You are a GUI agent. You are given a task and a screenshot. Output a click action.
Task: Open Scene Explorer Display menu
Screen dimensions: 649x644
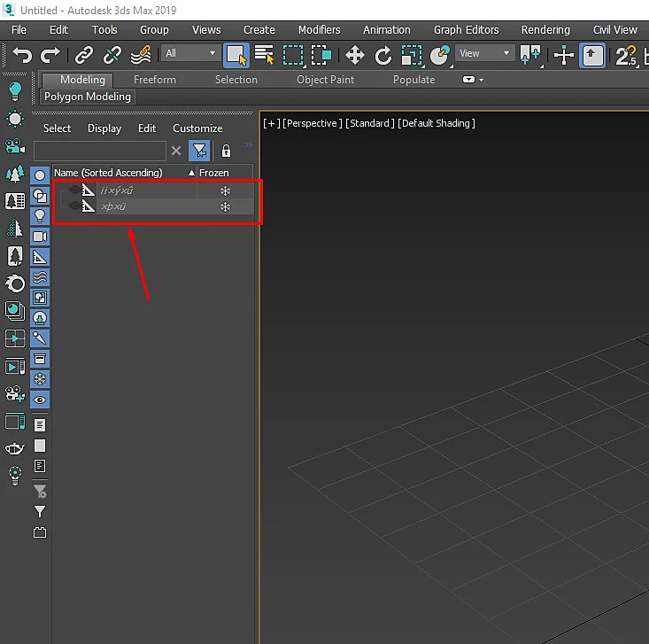[104, 128]
